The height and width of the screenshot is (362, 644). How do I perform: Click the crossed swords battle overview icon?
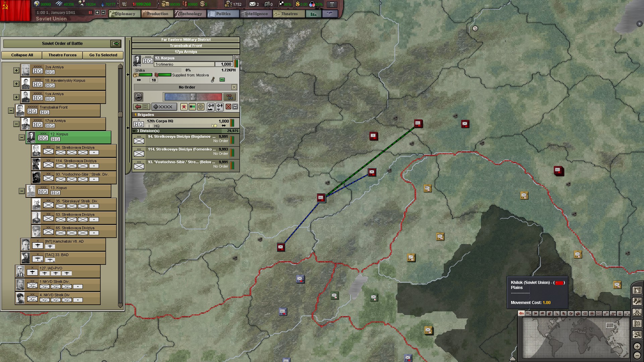637,312
